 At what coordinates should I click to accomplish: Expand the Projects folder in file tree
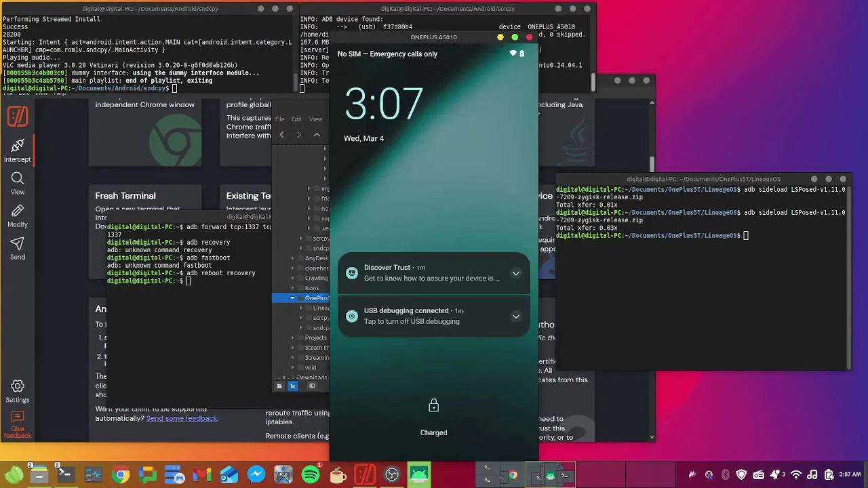[x=293, y=338]
